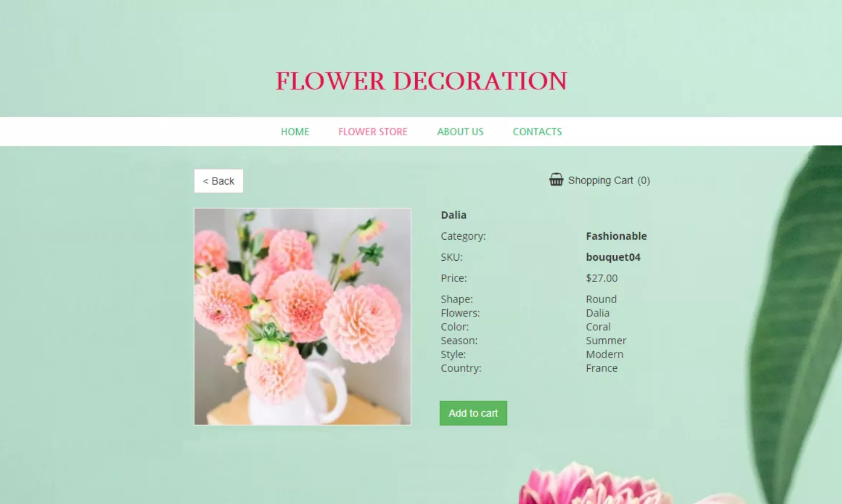
Task: Click the Dalia bouquet product photo
Action: point(303,316)
